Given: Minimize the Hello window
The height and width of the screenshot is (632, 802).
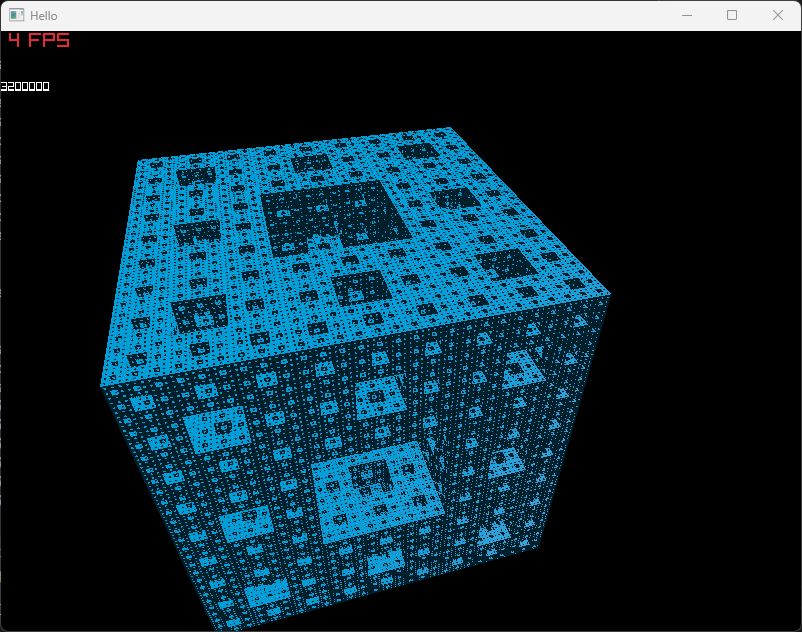Looking at the screenshot, I should [x=687, y=15].
